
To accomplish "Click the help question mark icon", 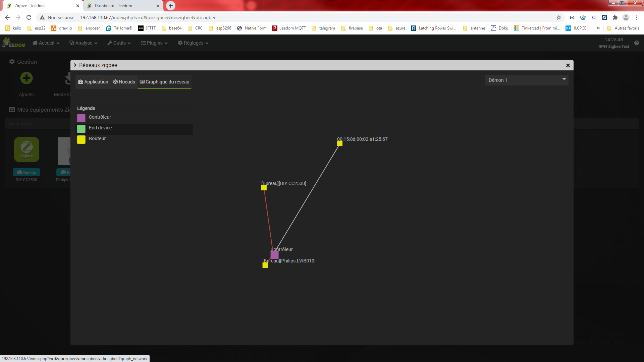I will point(636,43).
